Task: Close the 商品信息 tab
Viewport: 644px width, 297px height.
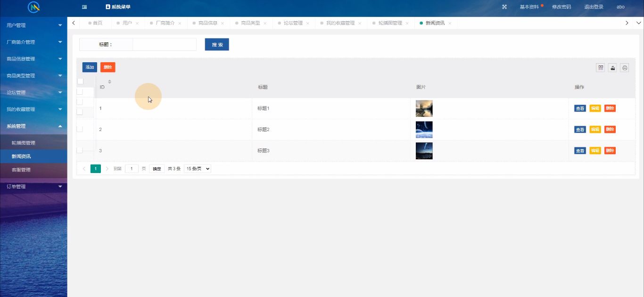Action: (222, 23)
